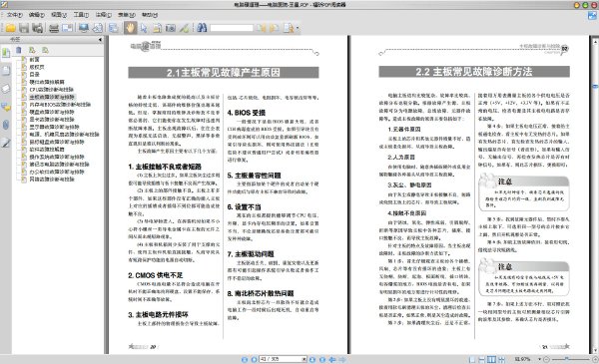Screen dimensions: 599x364
Task: Activate the Snapshot camera tool
Action: [171, 28]
